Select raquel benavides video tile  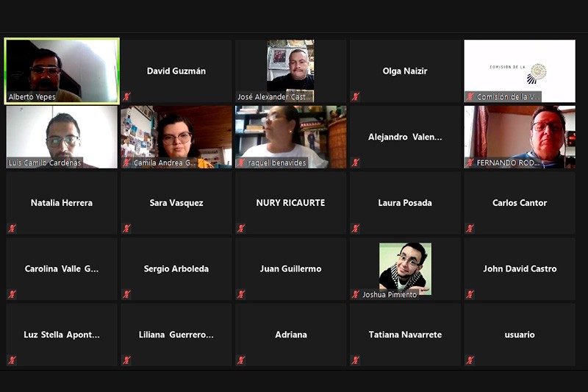290,137
